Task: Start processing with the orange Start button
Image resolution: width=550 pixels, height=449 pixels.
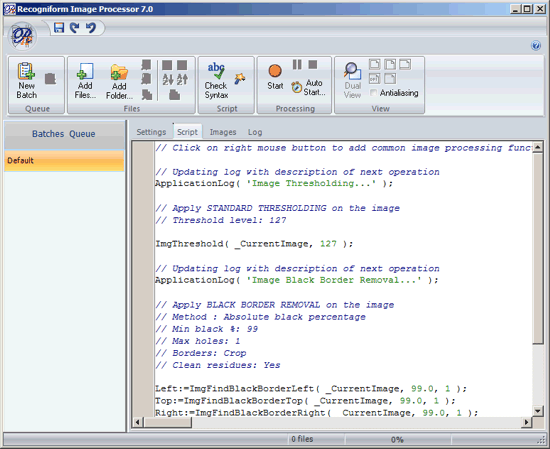Action: [x=275, y=77]
